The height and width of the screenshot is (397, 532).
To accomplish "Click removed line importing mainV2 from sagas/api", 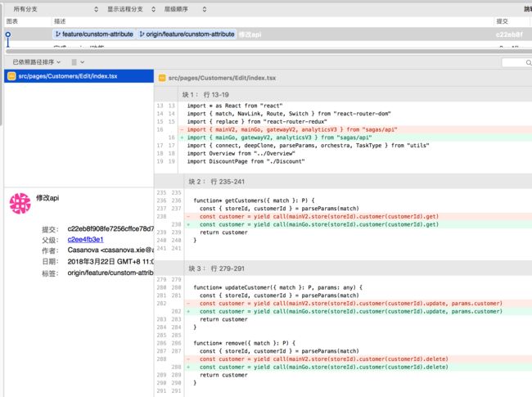I will (355, 129).
